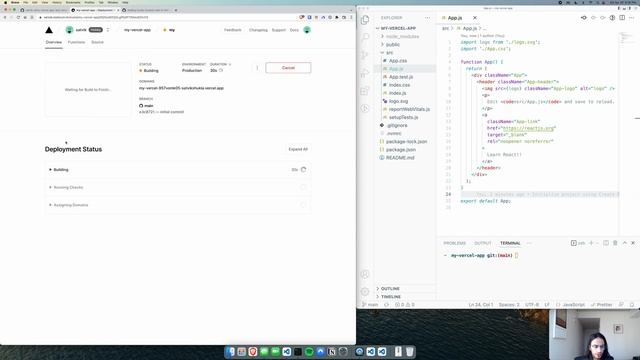Select the TERMINAL panel tab
The height and width of the screenshot is (360, 640).
(x=510, y=243)
